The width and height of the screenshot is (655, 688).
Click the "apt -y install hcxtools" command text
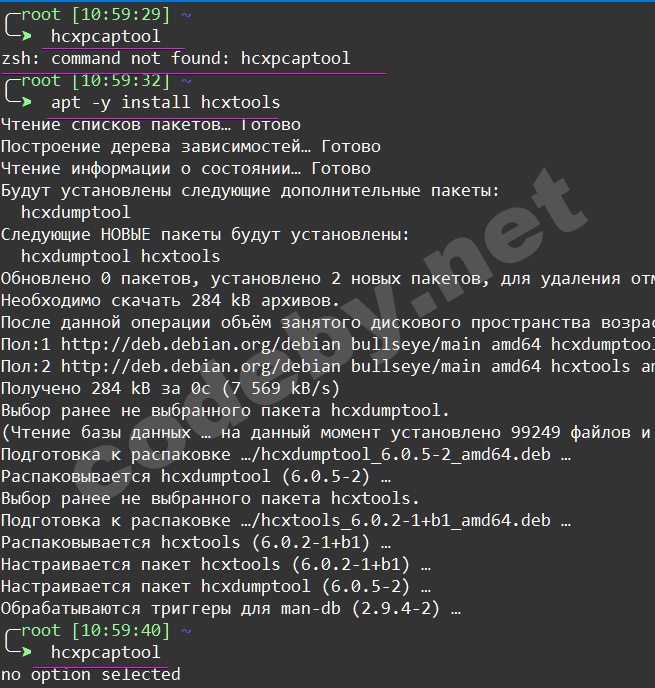(x=165, y=103)
